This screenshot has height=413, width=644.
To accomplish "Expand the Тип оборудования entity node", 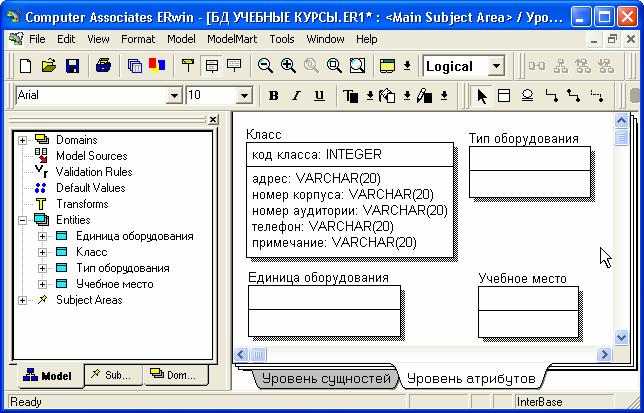I will (42, 268).
